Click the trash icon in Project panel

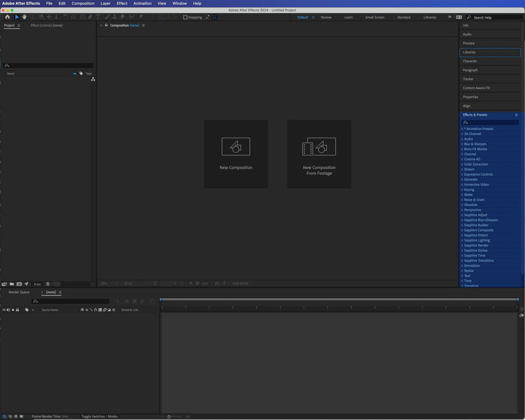pos(48,284)
